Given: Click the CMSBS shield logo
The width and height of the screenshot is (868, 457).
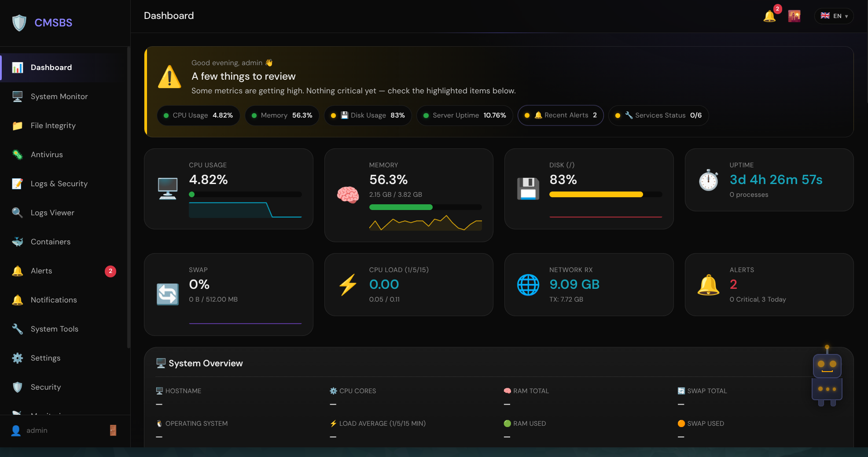Looking at the screenshot, I should [19, 23].
